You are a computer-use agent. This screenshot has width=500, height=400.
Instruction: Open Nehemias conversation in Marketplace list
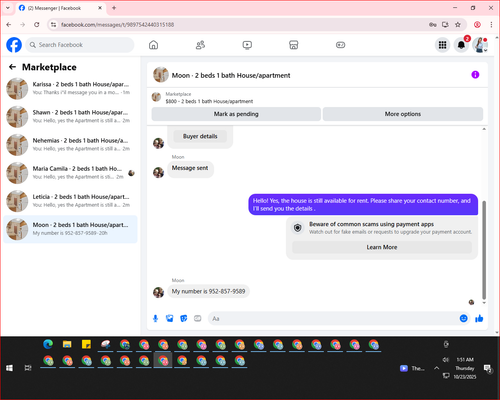click(70, 145)
